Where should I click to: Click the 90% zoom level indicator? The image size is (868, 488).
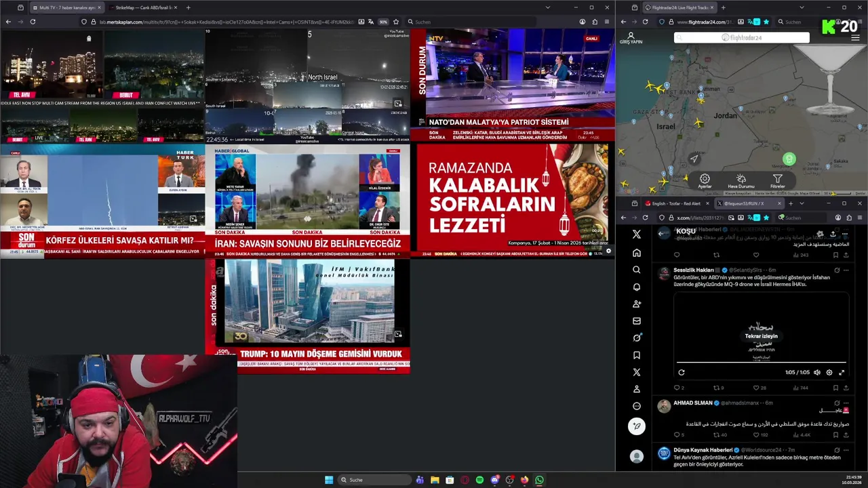pyautogui.click(x=383, y=22)
